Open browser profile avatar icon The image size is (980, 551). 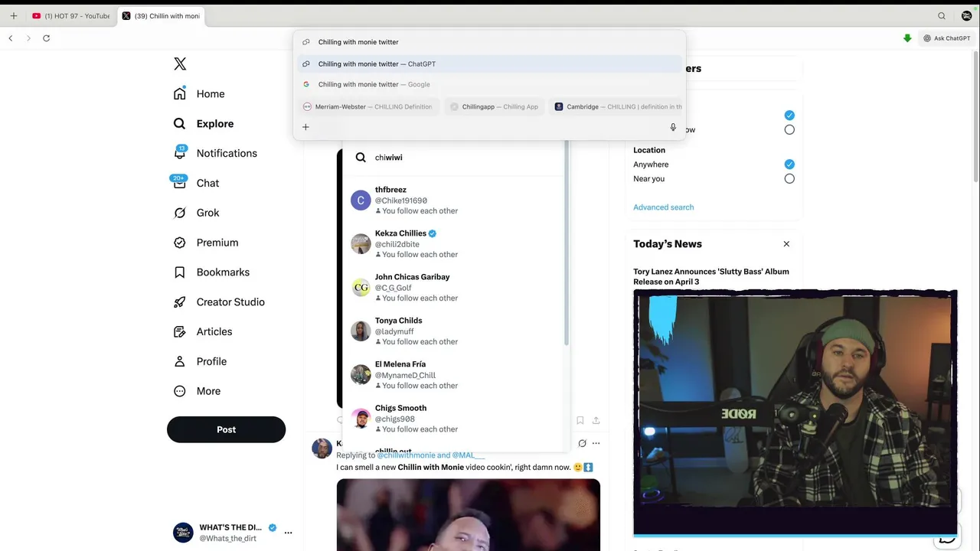pyautogui.click(x=966, y=16)
